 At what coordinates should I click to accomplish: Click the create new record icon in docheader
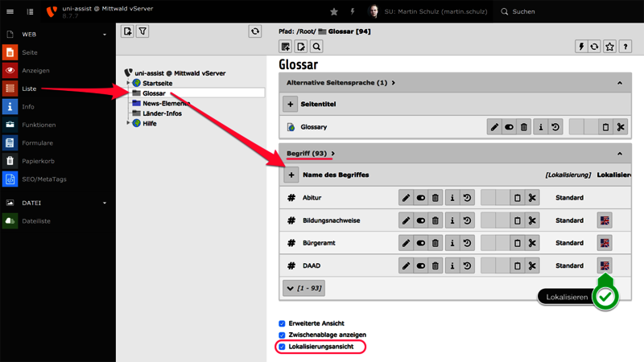(x=286, y=47)
